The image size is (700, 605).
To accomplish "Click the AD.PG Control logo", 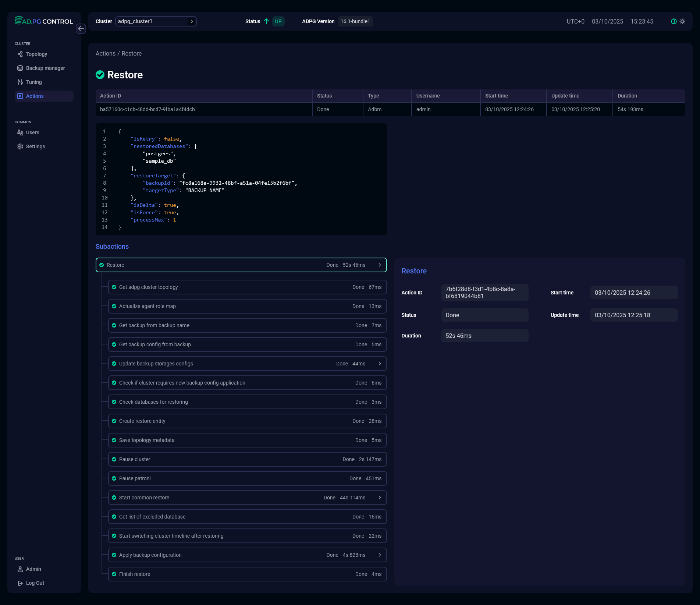I will pyautogui.click(x=44, y=21).
